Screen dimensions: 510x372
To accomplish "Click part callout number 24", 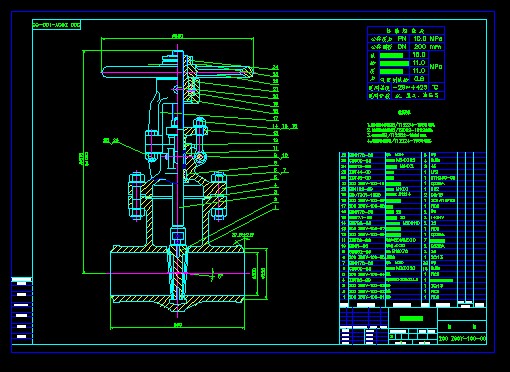I will 275,68.
